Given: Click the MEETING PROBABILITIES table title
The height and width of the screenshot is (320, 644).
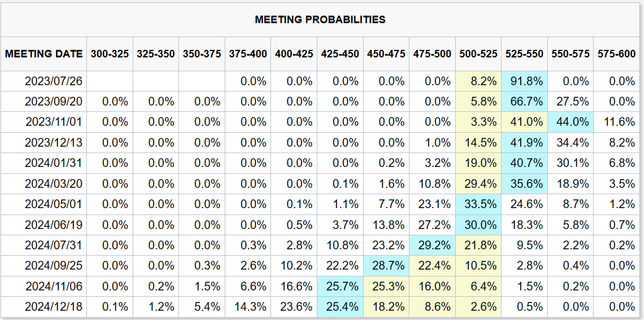Looking at the screenshot, I should (x=320, y=20).
